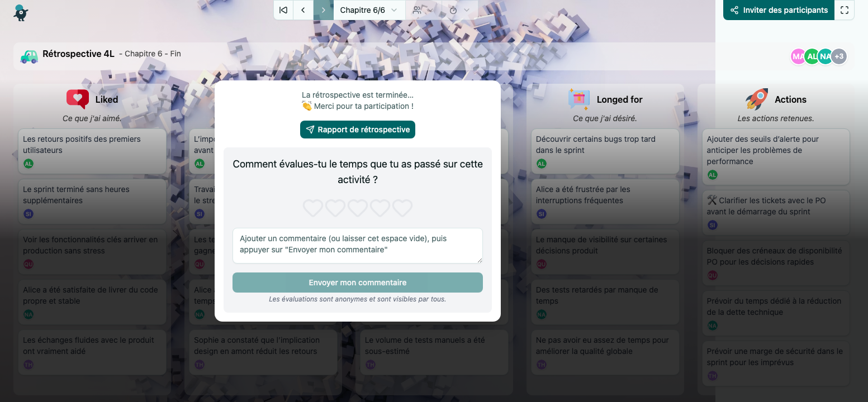Open the Rapport de rétrospective
Image resolution: width=868 pixels, height=402 pixels.
click(358, 130)
